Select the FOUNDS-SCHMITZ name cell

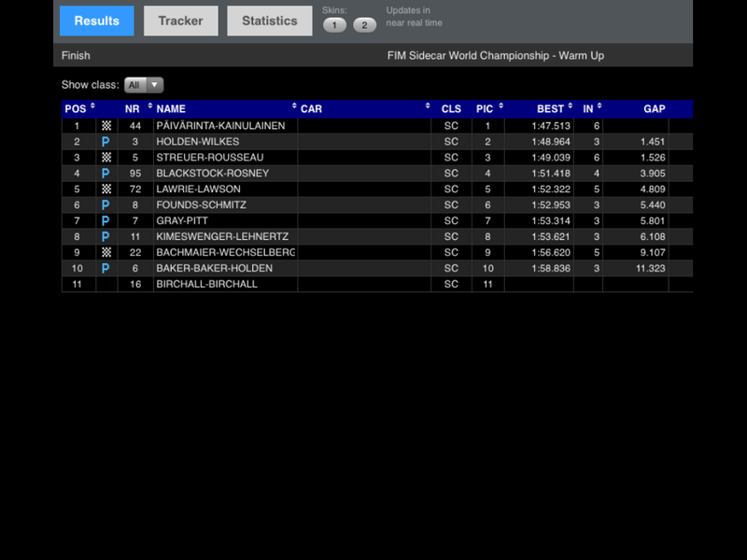tap(225, 204)
